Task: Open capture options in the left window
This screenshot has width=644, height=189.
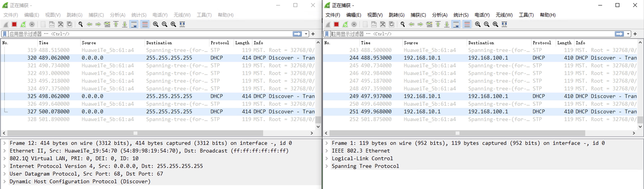Action: (x=32, y=24)
